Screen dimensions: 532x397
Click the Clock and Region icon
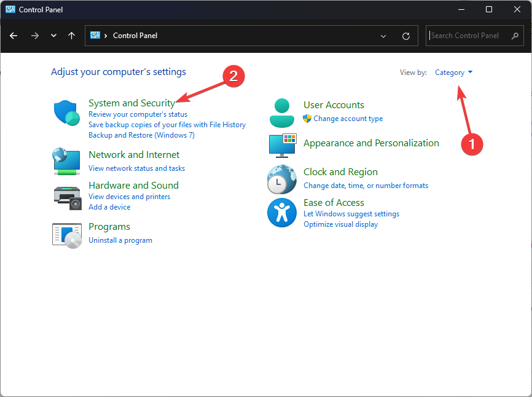[x=282, y=179]
